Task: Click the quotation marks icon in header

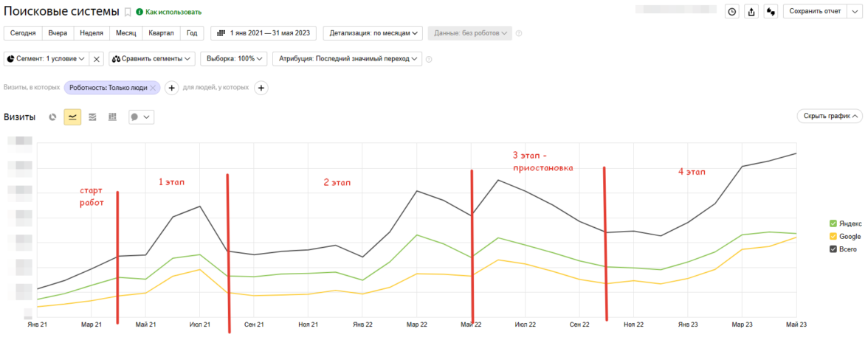Action: (x=771, y=11)
